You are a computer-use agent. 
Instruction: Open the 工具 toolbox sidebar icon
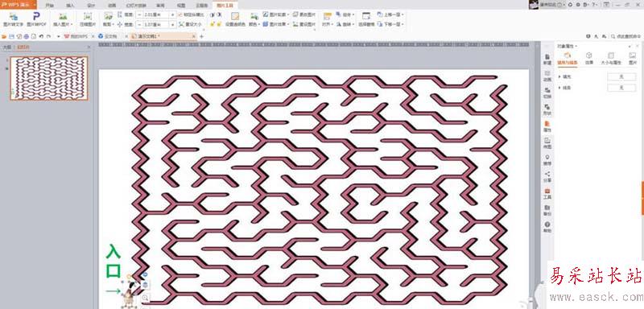pyautogui.click(x=547, y=193)
